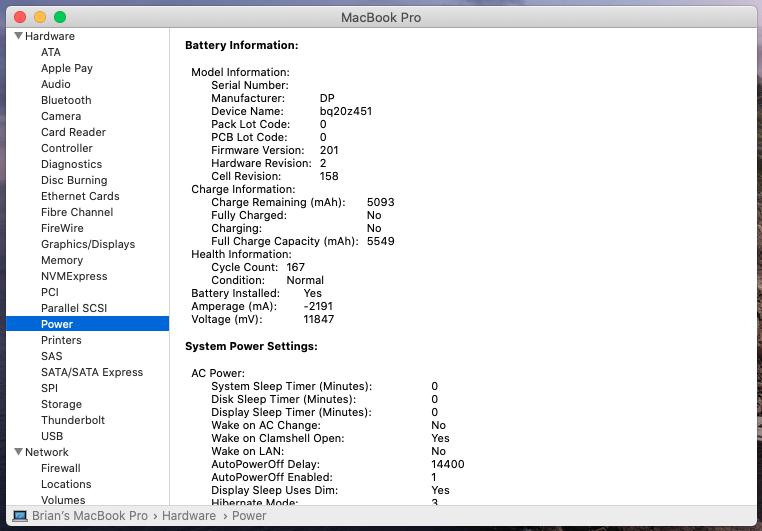This screenshot has width=762, height=531.
Task: Open the Storage section
Action: click(x=61, y=404)
